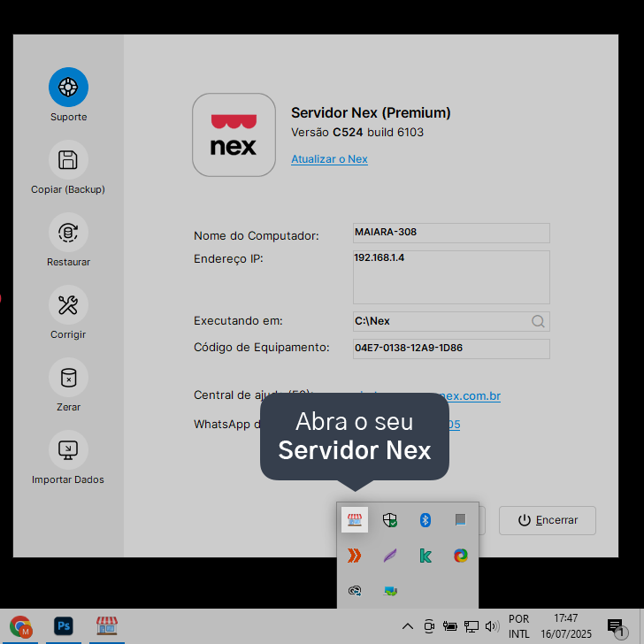Click the Endereço IP box 192.168.1.4
644x644 pixels.
tap(451, 277)
